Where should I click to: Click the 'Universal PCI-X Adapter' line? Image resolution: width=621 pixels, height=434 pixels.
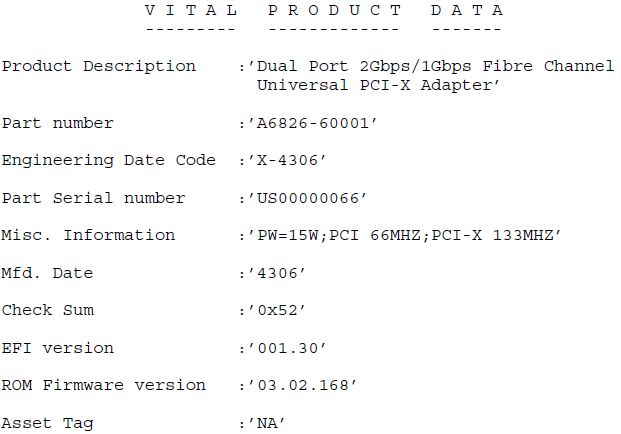(x=378, y=86)
